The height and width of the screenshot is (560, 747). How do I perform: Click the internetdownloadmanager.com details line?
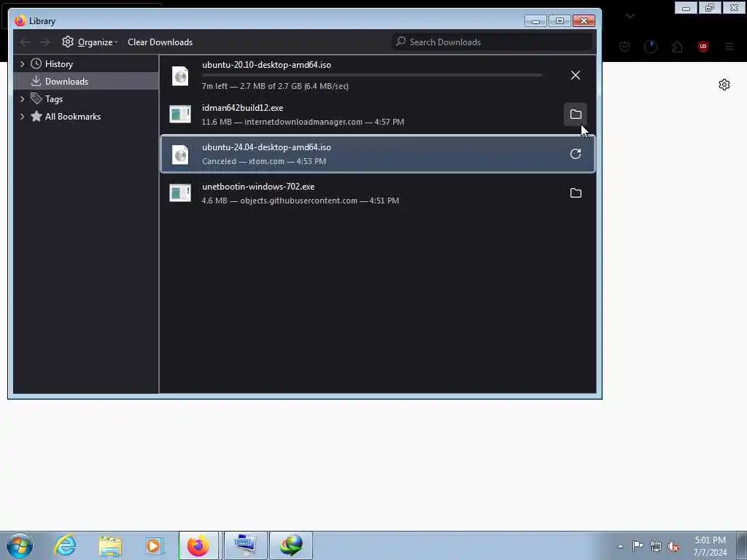(x=303, y=122)
